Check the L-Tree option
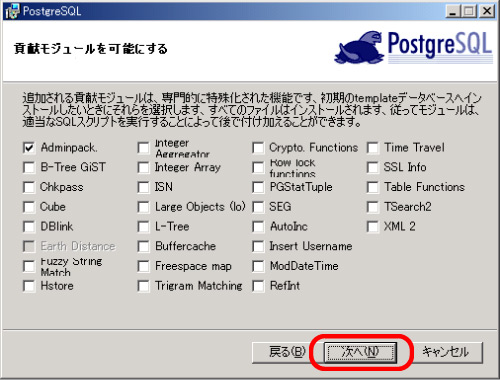Image resolution: width=500 pixels, height=380 pixels. click(x=144, y=227)
